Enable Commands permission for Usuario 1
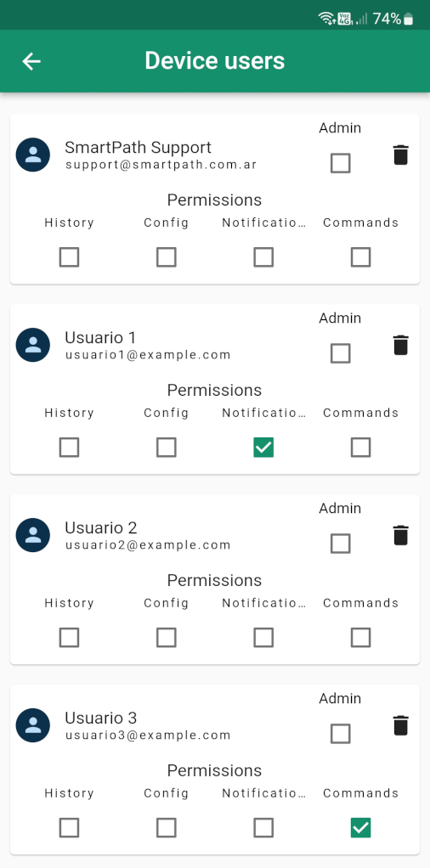430x868 pixels. [360, 448]
